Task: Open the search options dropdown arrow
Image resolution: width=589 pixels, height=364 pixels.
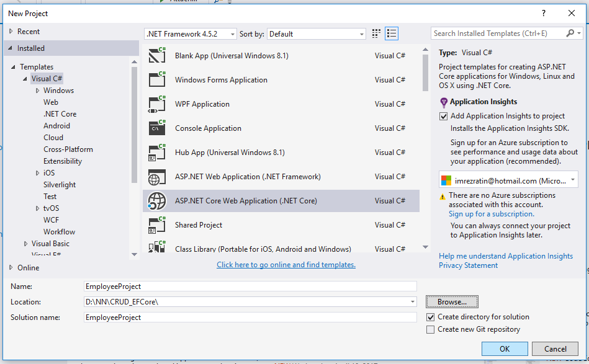Action: point(579,33)
